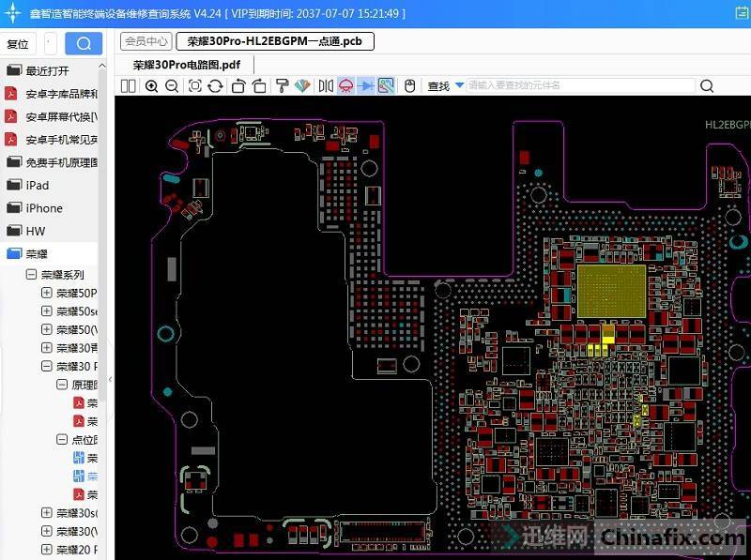Toggle the image-select mode button
751x560 pixels.
pyautogui.click(x=386, y=86)
